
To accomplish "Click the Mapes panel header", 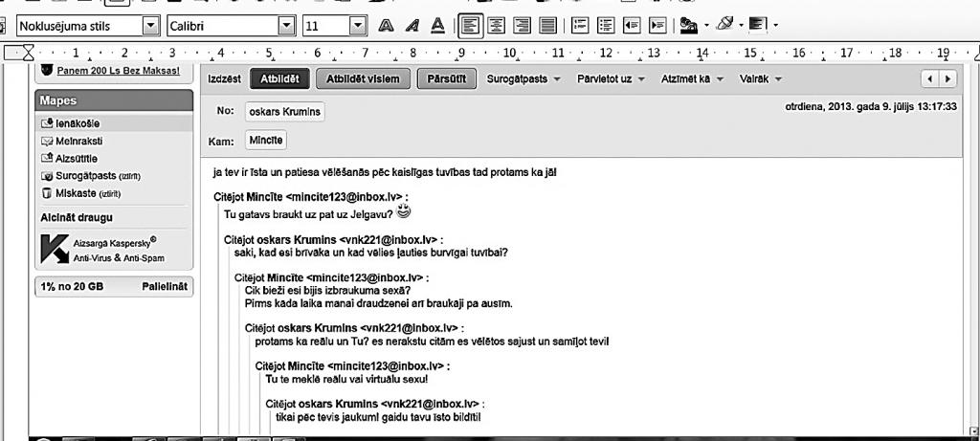I will point(114,100).
